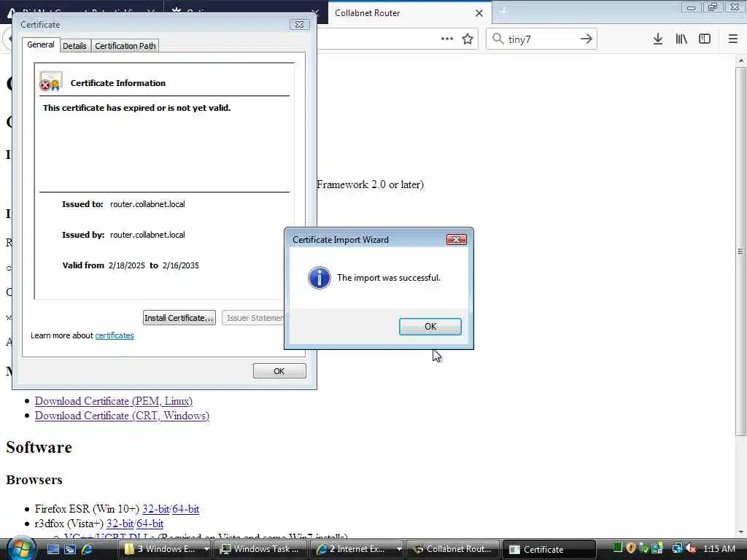Launch Internet Explorer from the quick launch
The width and height of the screenshot is (747, 560).
pyautogui.click(x=87, y=549)
